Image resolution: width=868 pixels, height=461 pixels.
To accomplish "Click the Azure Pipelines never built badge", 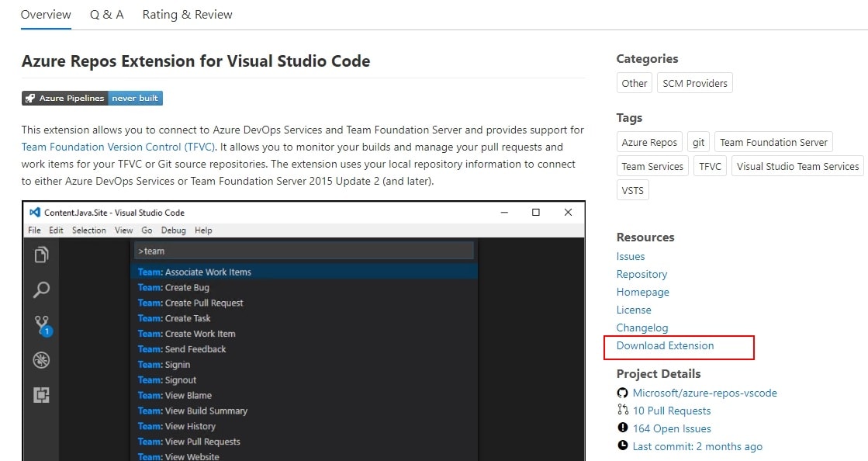I will [x=92, y=99].
